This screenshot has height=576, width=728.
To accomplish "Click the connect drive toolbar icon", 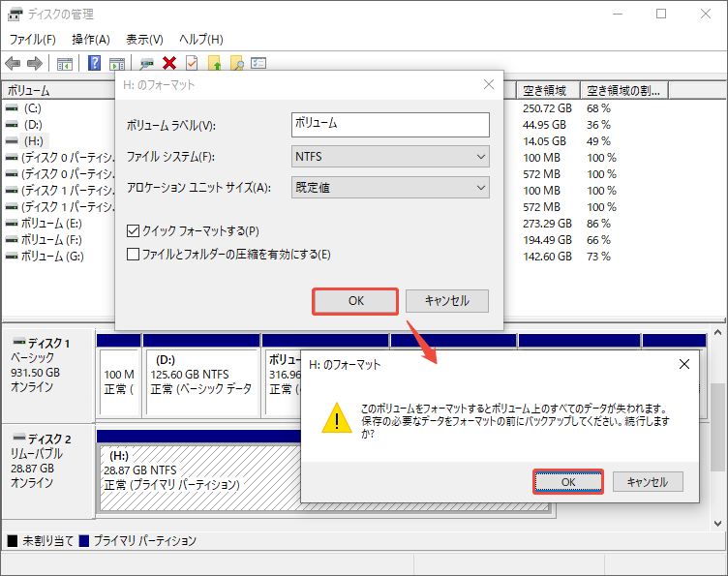I will 147,63.
